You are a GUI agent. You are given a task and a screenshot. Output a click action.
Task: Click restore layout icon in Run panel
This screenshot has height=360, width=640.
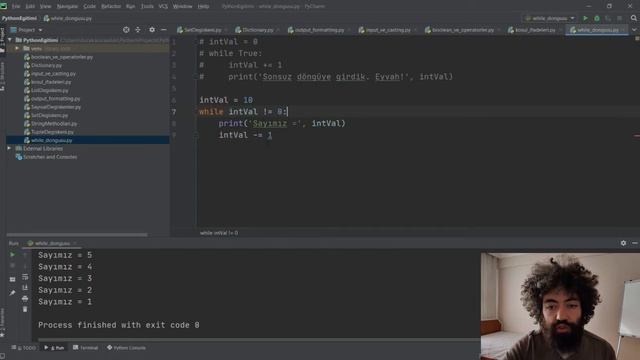(x=12, y=279)
